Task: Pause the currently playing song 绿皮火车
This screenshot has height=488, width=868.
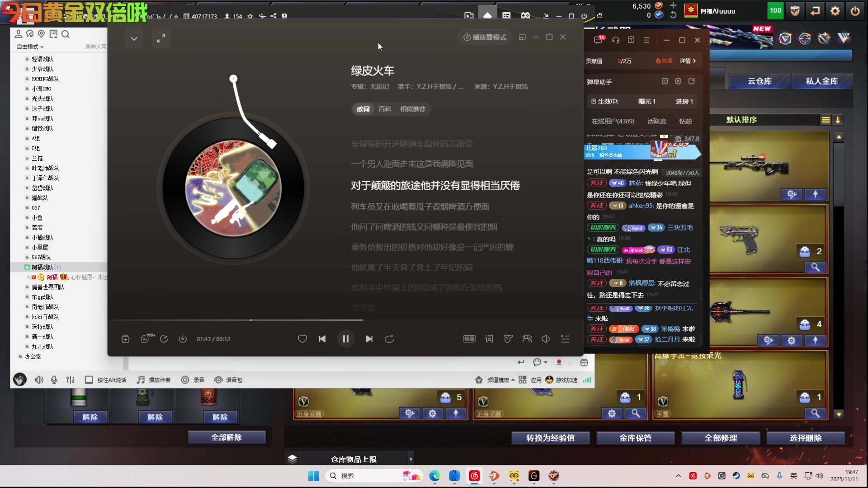Action: click(x=345, y=339)
